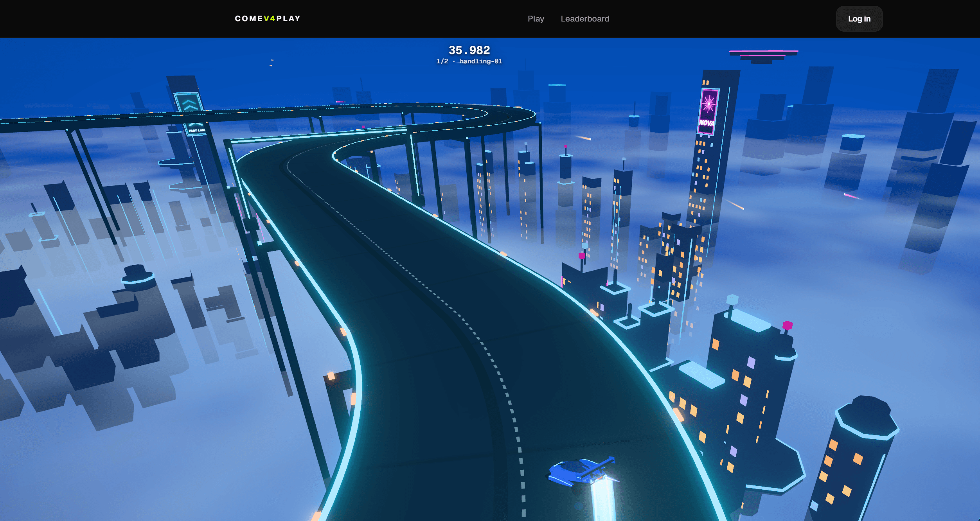This screenshot has height=521, width=980.
Task: Click the FAST LANE chevron sign
Action: [191, 113]
